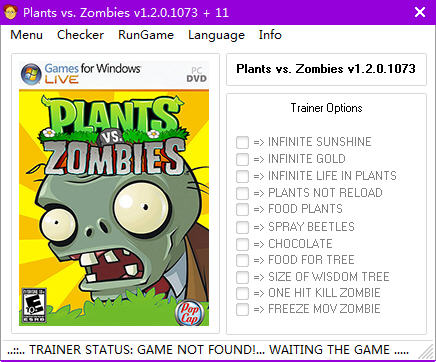Close the trainer window
This screenshot has height=362, width=436.
420,12
